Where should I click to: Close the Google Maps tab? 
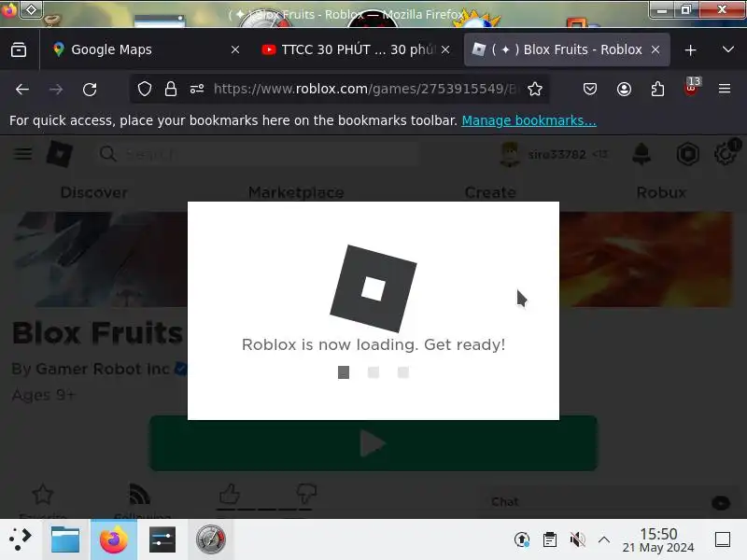235,49
